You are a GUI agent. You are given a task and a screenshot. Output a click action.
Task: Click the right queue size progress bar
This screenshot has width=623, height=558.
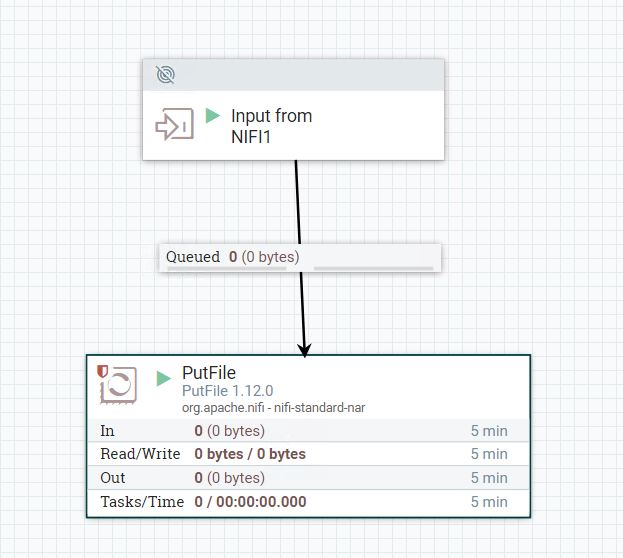pos(373,268)
